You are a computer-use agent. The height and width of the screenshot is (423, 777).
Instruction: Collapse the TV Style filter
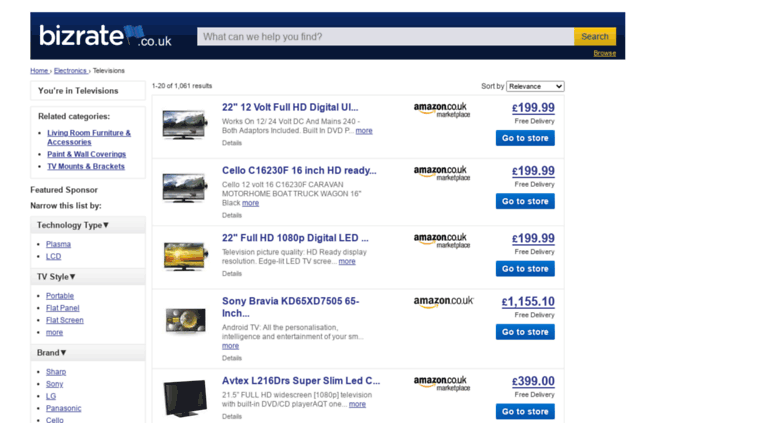[x=56, y=276]
